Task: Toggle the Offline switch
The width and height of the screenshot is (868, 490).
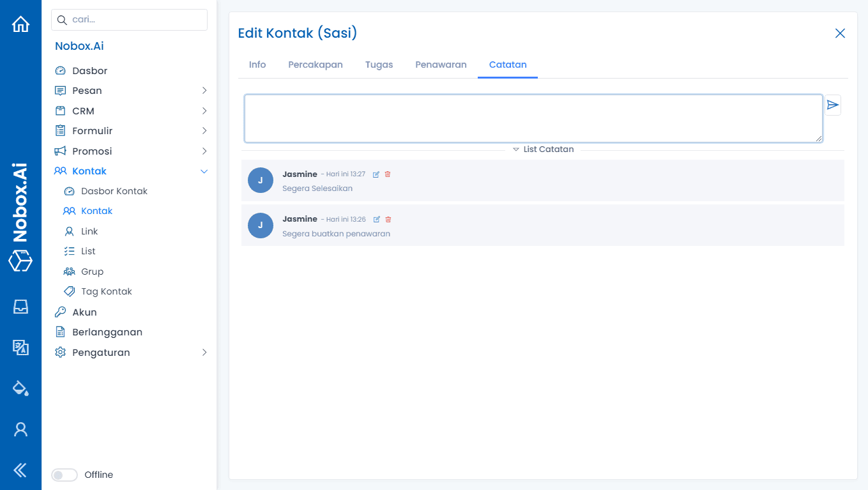Action: click(64, 475)
